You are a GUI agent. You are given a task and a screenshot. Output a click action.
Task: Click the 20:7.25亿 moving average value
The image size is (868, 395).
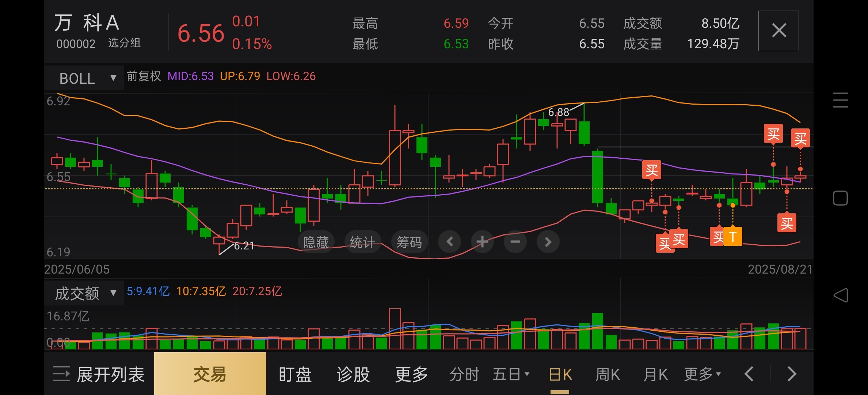(257, 291)
